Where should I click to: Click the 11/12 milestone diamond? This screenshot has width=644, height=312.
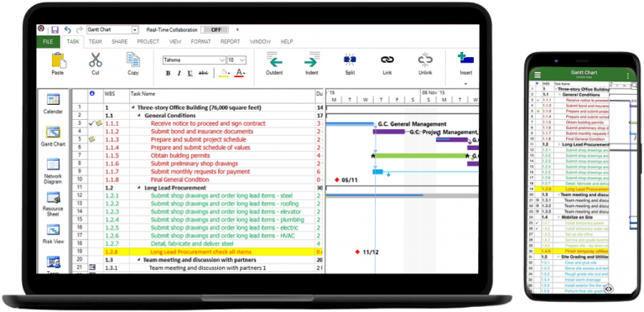357,252
